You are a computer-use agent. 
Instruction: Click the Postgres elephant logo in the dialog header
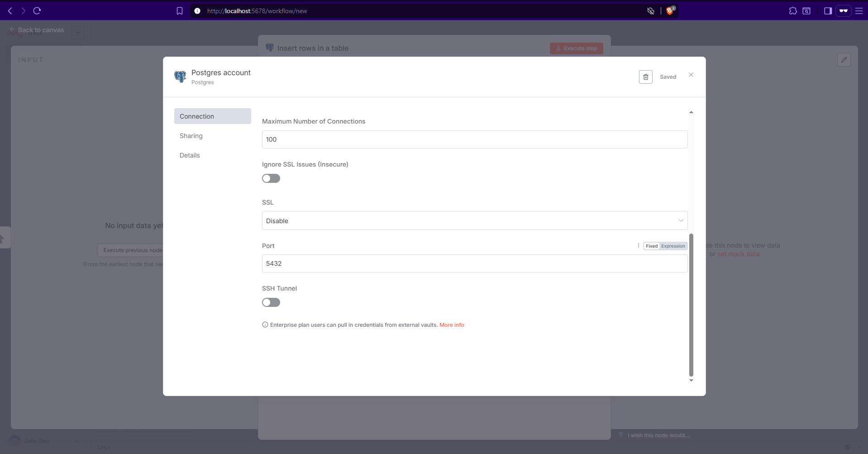pyautogui.click(x=180, y=76)
